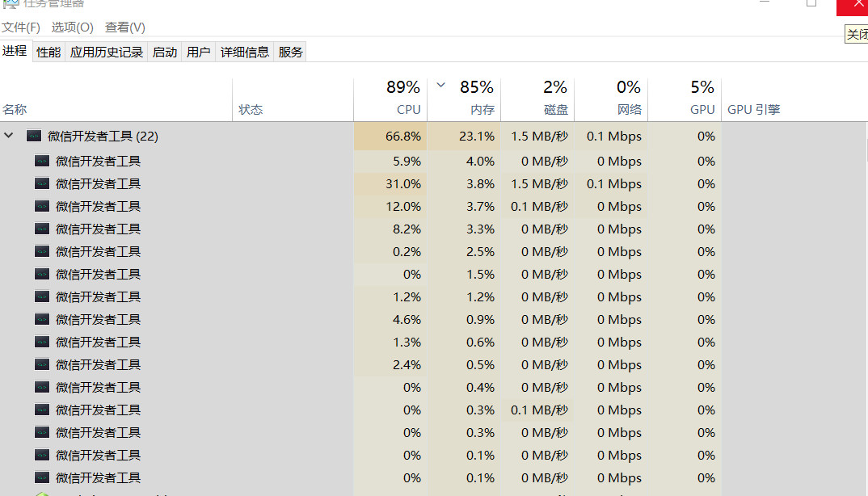Click the 0.5% memory cell

pyautogui.click(x=464, y=365)
